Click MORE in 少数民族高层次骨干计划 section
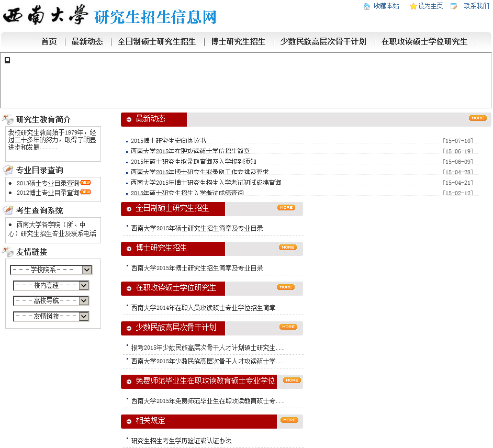Viewport: 493px width, 448px height. click(288, 327)
